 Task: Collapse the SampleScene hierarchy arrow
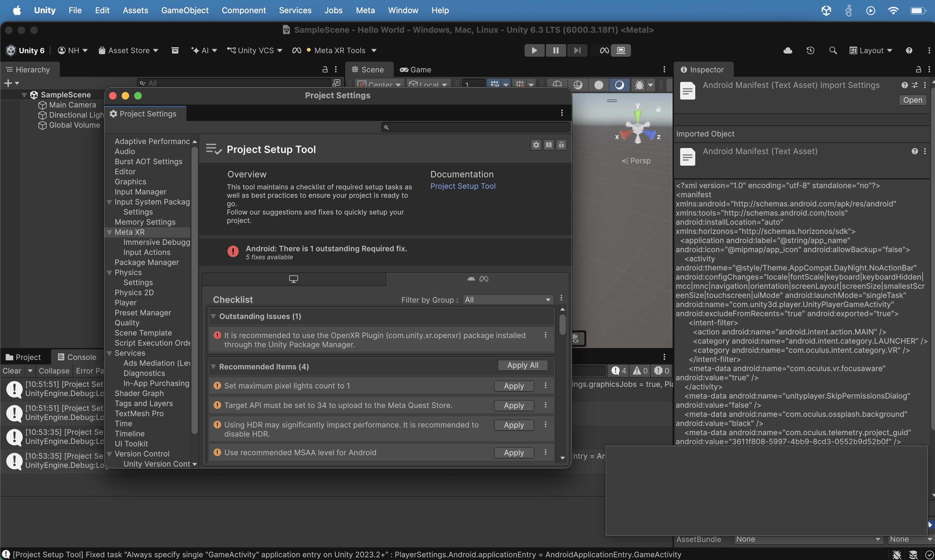click(24, 95)
